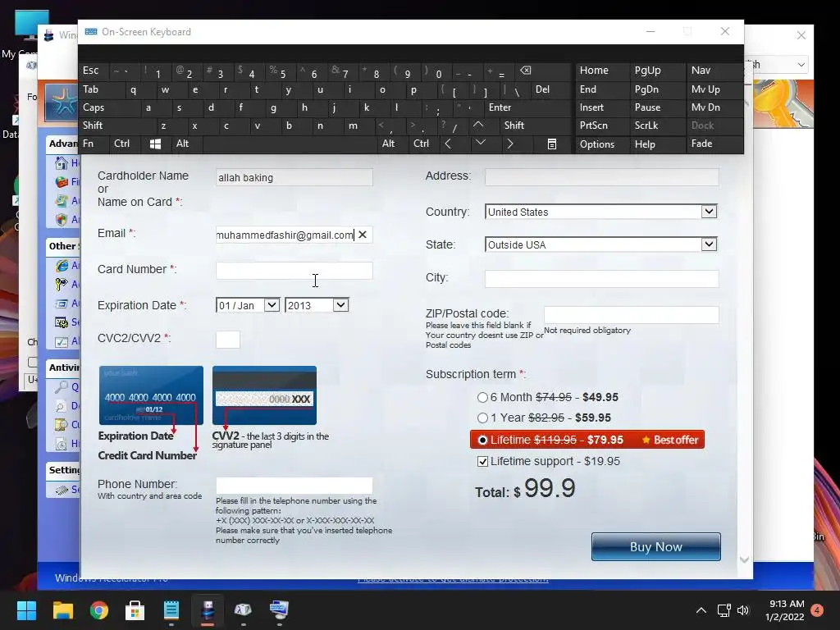Click into Phone Number field
The image size is (840, 630).
pos(294,486)
